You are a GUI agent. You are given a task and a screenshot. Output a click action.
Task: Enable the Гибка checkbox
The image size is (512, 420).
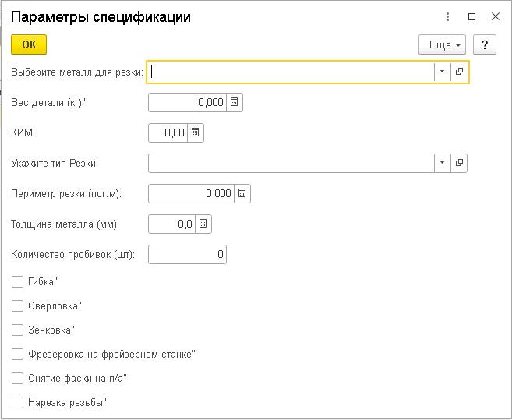[x=18, y=281]
